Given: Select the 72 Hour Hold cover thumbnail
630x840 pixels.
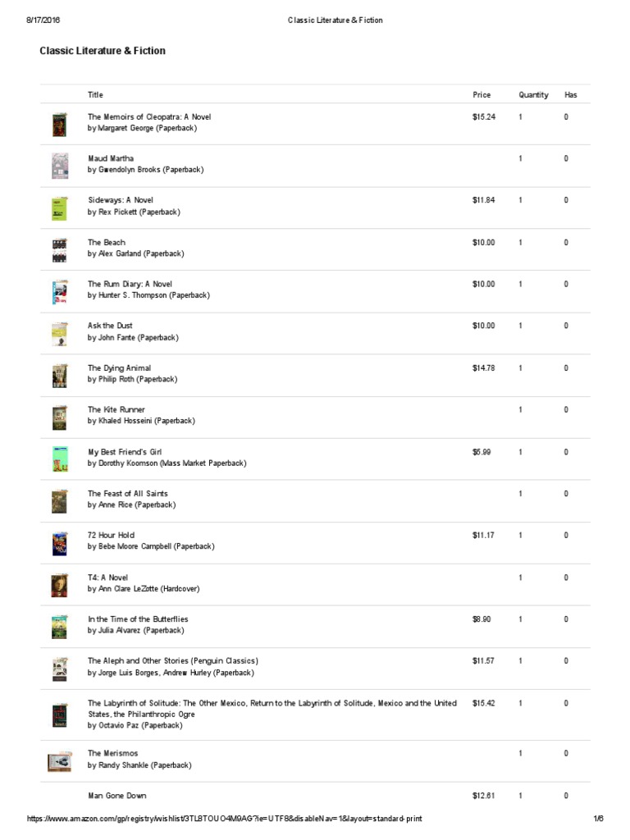Looking at the screenshot, I should (59, 543).
